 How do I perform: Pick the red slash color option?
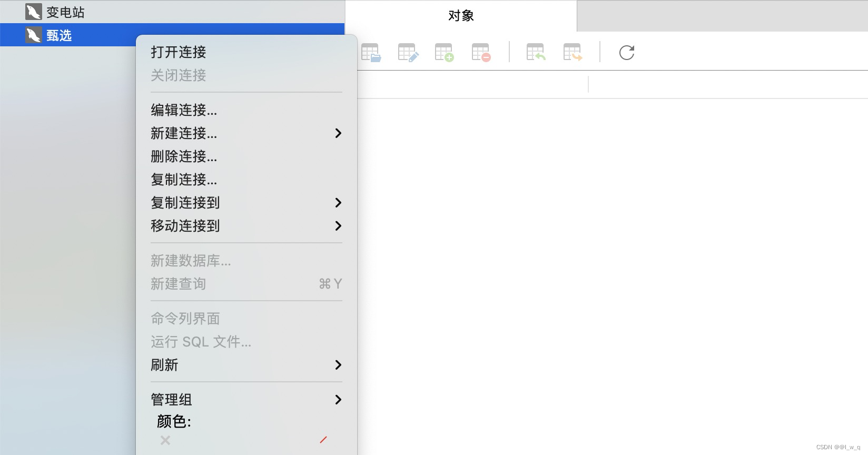click(323, 440)
